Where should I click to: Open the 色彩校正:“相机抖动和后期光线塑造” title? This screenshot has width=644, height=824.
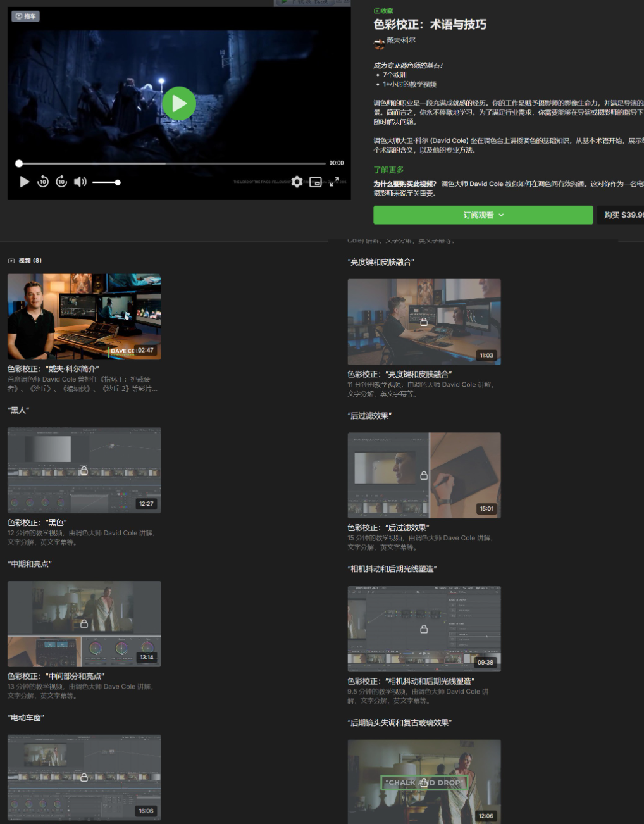click(x=411, y=682)
